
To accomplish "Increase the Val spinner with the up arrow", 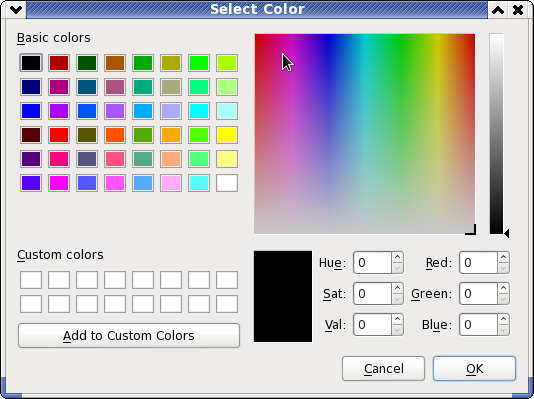I will (397, 319).
